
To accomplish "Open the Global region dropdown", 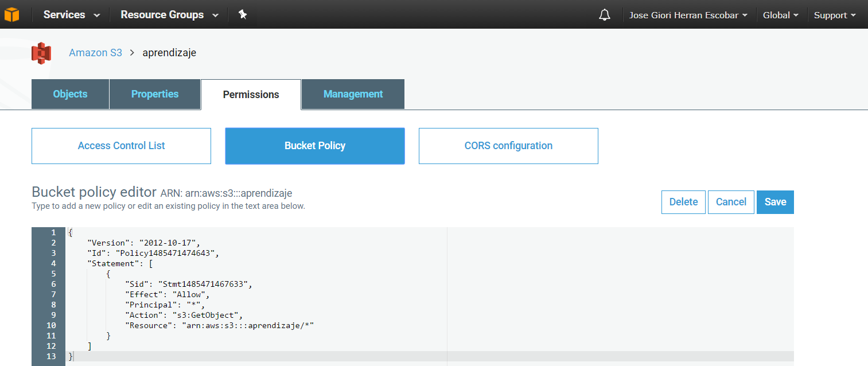I will pyautogui.click(x=781, y=15).
